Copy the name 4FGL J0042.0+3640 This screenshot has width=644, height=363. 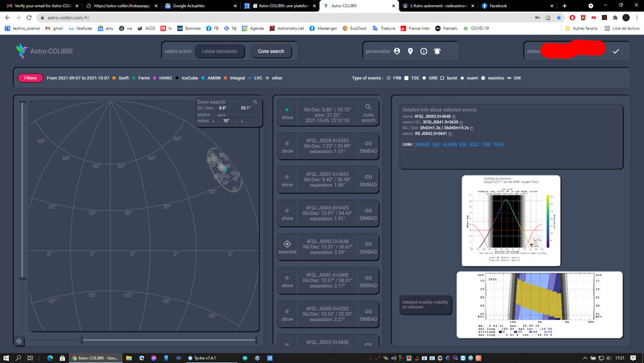coord(454,117)
